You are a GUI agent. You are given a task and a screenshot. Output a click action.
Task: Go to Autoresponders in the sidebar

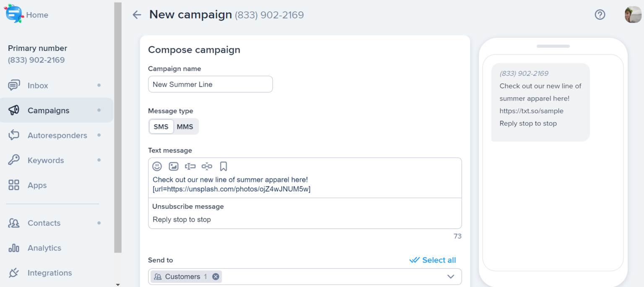tap(57, 135)
